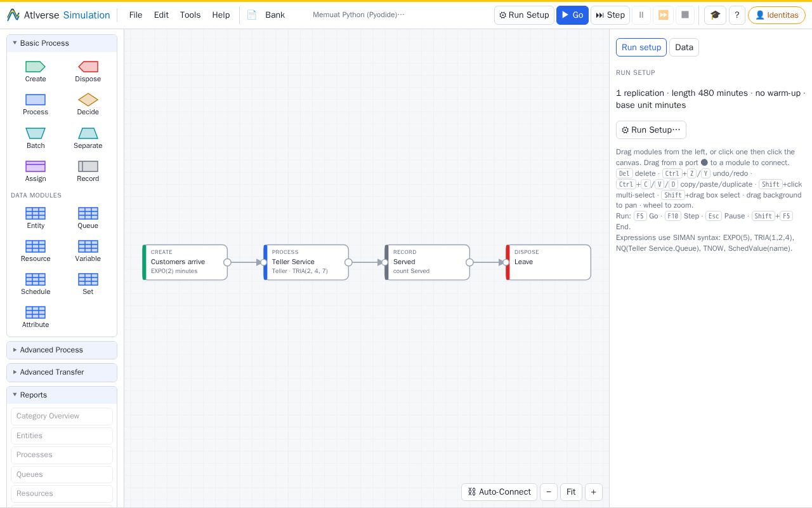Click the Step button
The height and width of the screenshot is (508, 812).
click(610, 15)
